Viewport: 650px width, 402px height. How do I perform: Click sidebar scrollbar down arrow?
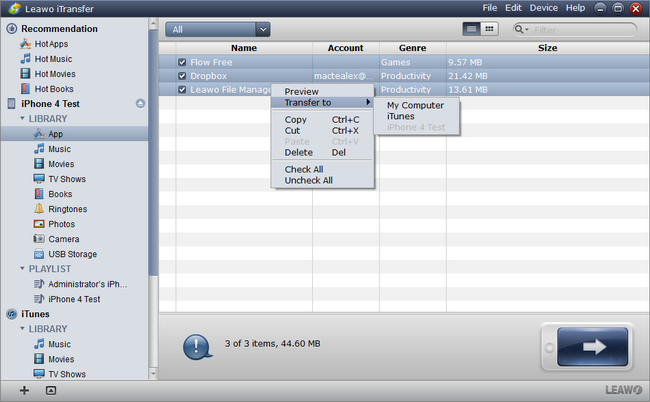153,373
